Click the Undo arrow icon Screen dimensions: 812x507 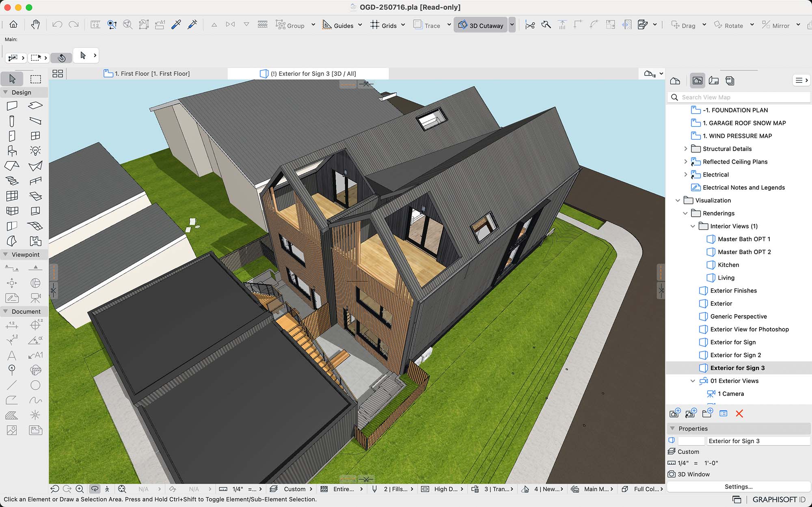pos(57,24)
